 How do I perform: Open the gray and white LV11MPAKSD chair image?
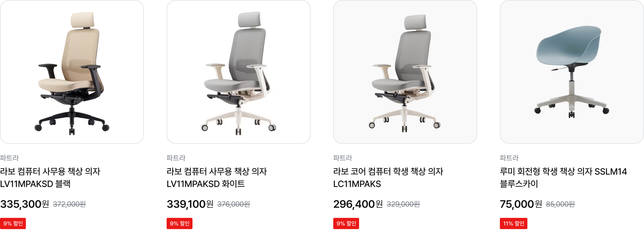click(239, 72)
